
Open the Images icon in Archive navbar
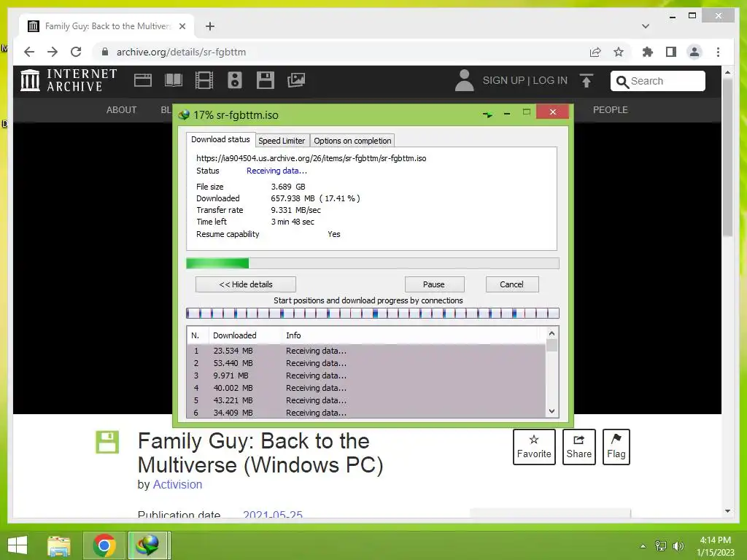click(x=296, y=80)
